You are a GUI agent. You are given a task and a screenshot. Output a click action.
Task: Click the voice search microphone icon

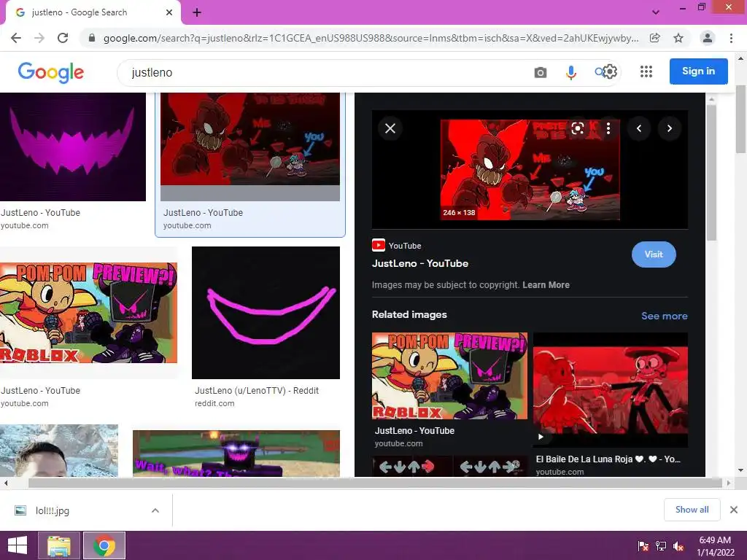[x=570, y=72]
